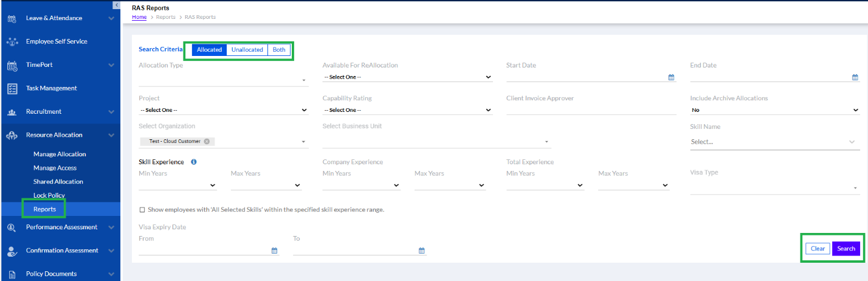Go to the Home breadcrumb link
Viewport: 868px width, 281px height.
[x=139, y=17]
